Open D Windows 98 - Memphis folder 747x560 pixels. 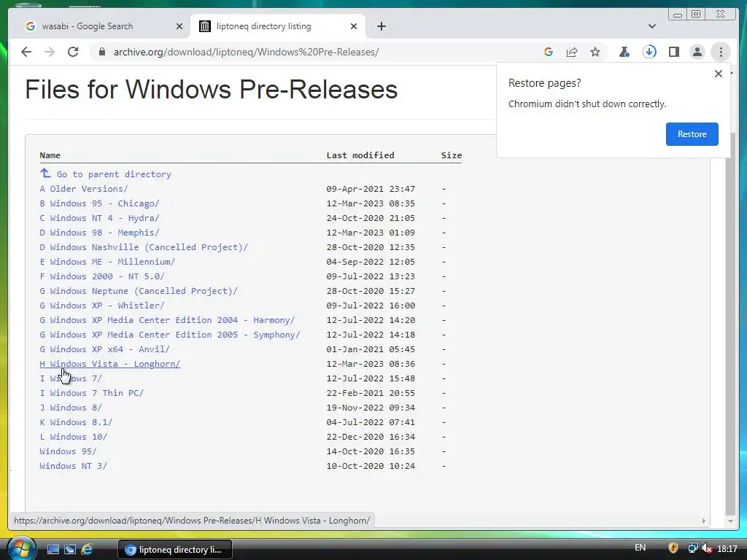pyautogui.click(x=99, y=233)
